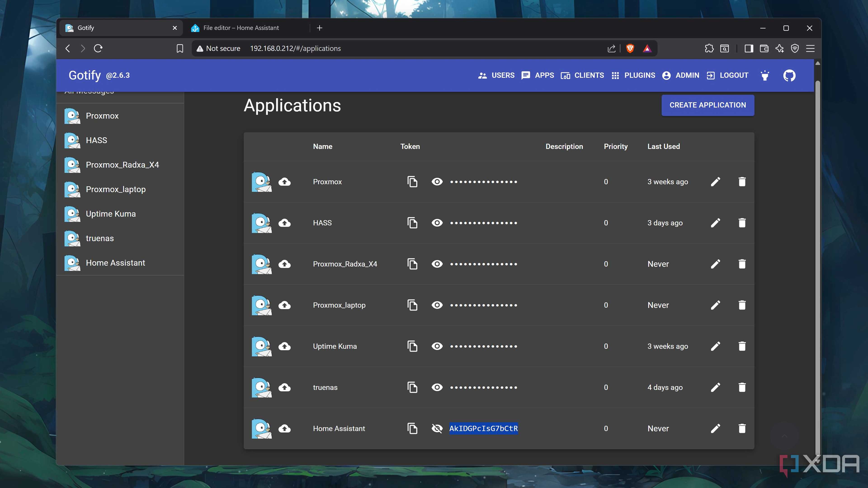This screenshot has height=488, width=868.
Task: Delete the truenas application
Action: 742,387
